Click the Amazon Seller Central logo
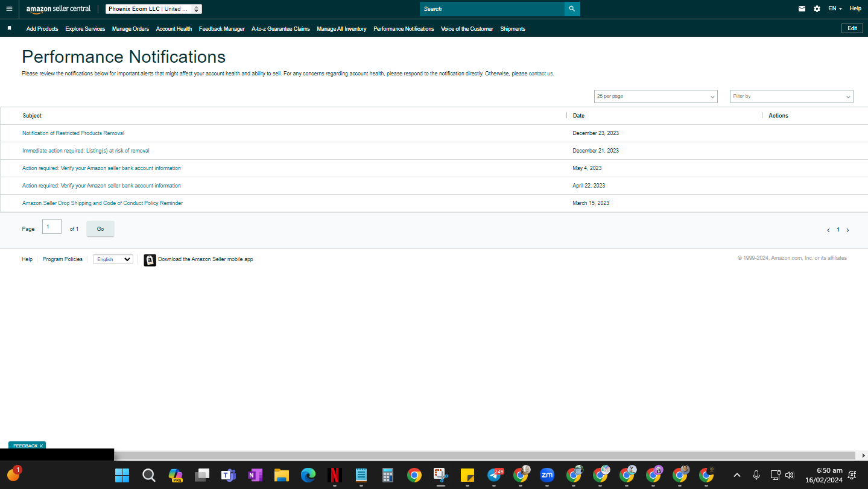Image resolution: width=868 pixels, height=489 pixels. click(59, 9)
